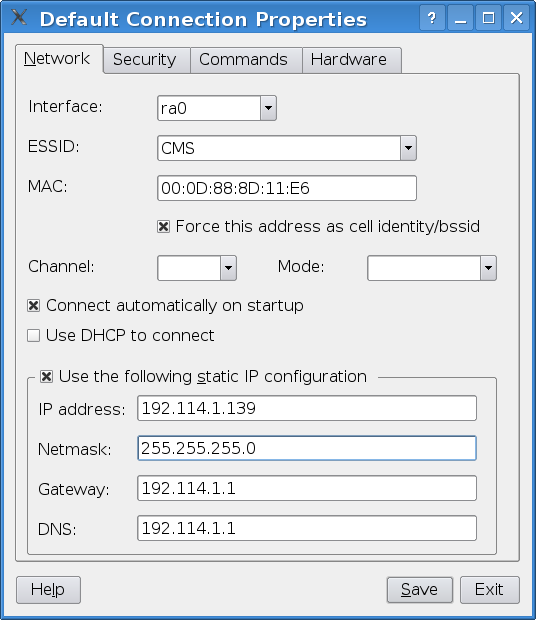
Task: Switch to the Commands tab
Action: pyautogui.click(x=243, y=60)
